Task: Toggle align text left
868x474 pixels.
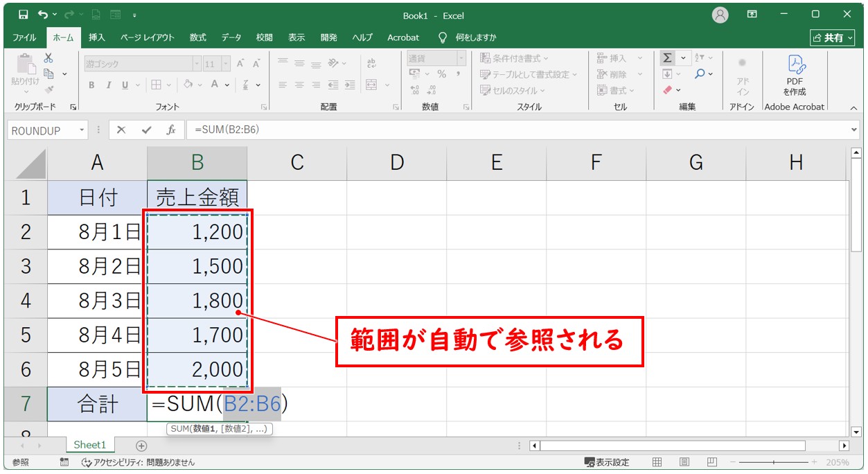Action: click(x=283, y=85)
